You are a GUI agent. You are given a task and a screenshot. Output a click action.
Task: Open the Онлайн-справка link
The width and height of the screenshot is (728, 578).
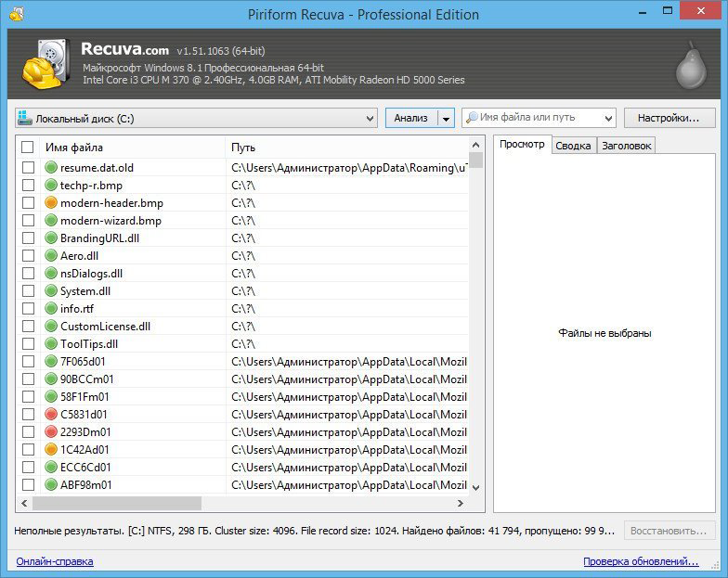tap(55, 561)
